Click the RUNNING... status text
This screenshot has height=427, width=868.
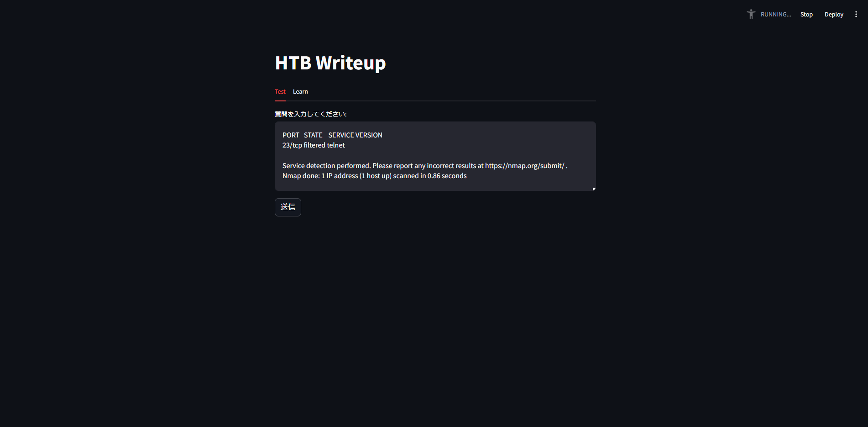pos(776,15)
